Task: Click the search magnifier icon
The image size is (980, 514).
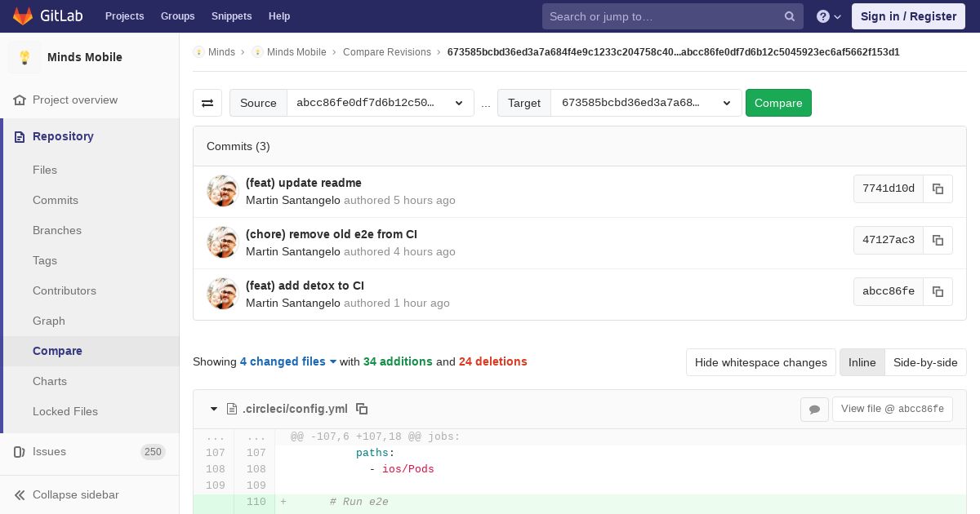Action: [x=790, y=16]
